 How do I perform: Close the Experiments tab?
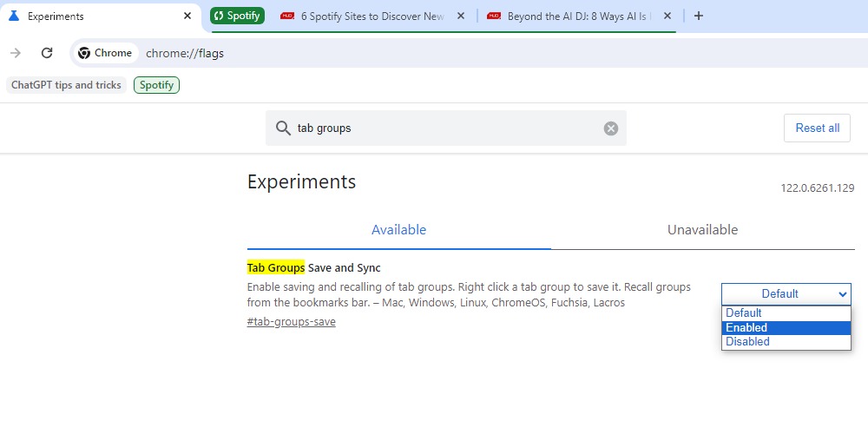pyautogui.click(x=187, y=16)
